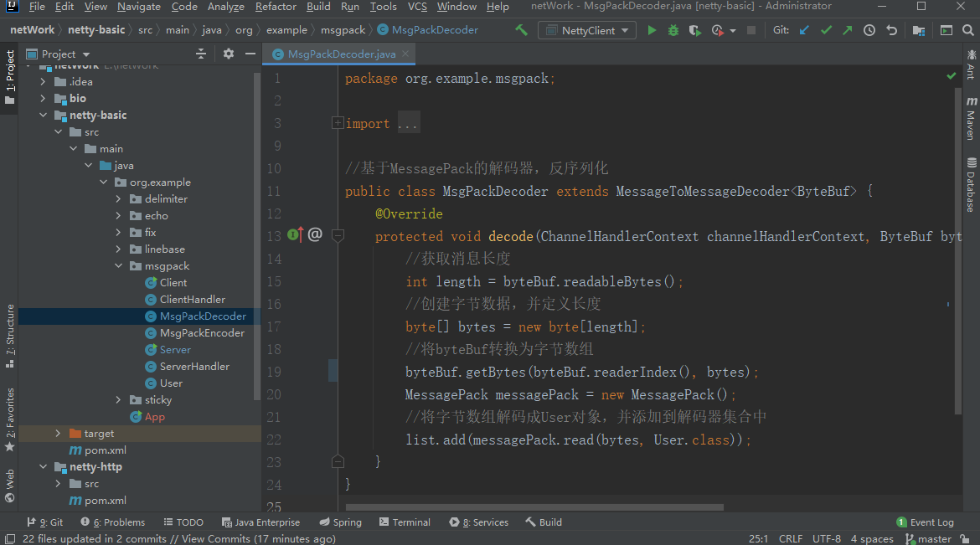Click the editor horizontal scrollbar

pyautogui.click(x=534, y=507)
